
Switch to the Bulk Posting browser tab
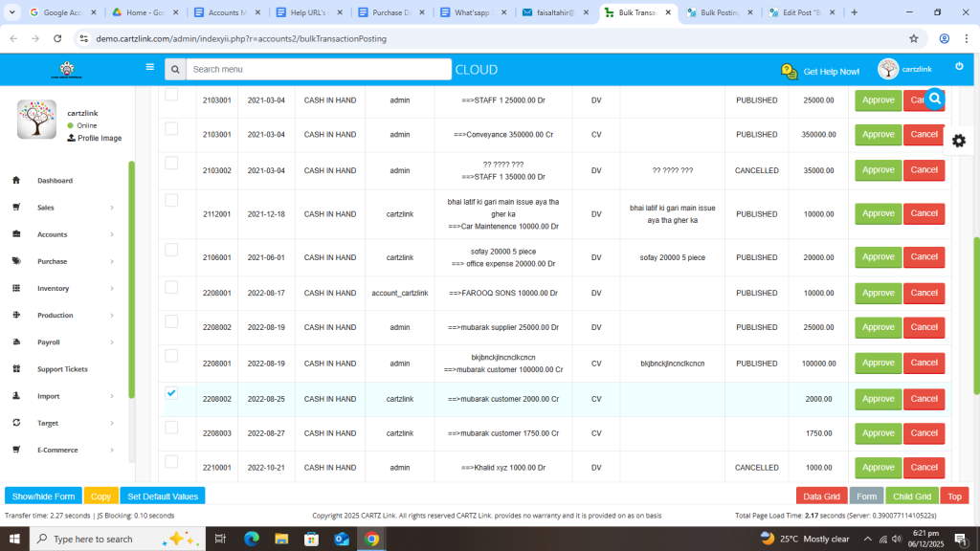(x=719, y=12)
